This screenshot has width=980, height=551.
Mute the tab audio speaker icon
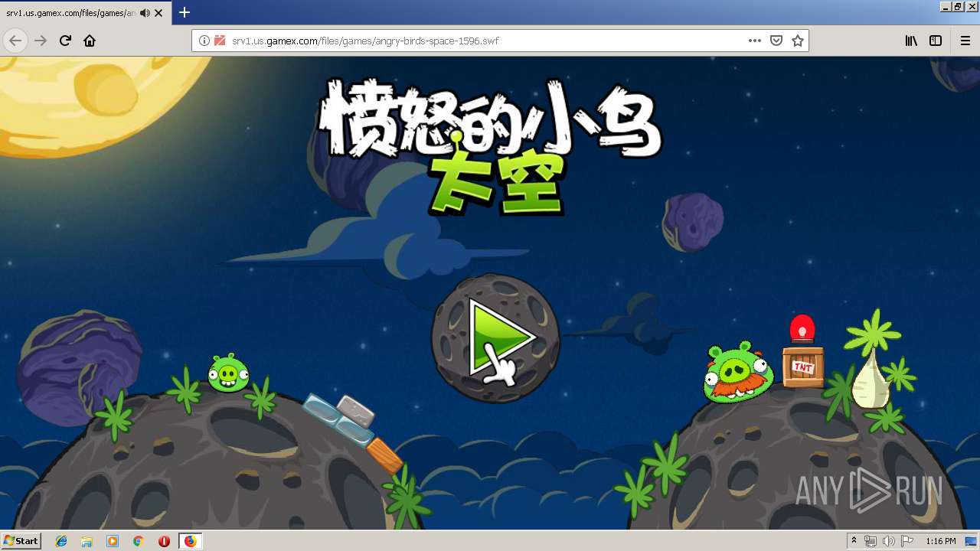point(145,13)
